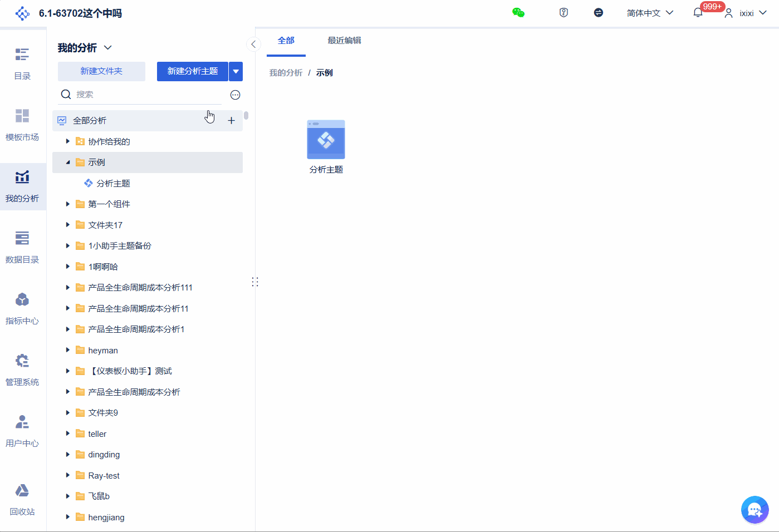
Task: Select 文件夹9 folder row
Action: coord(148,413)
